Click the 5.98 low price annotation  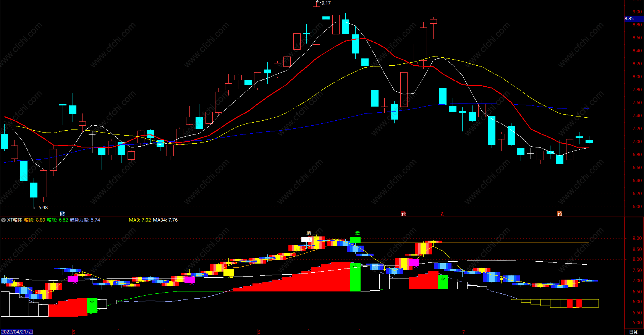43,208
